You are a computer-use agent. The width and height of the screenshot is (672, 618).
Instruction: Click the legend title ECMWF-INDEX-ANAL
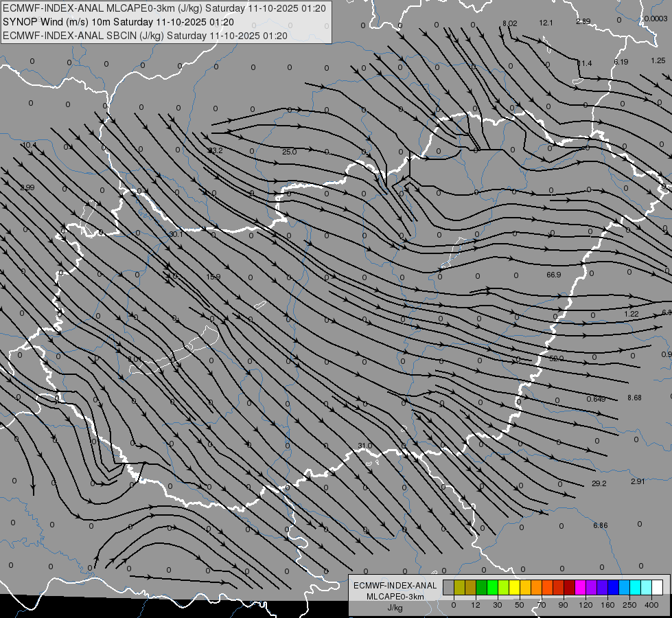395,586
